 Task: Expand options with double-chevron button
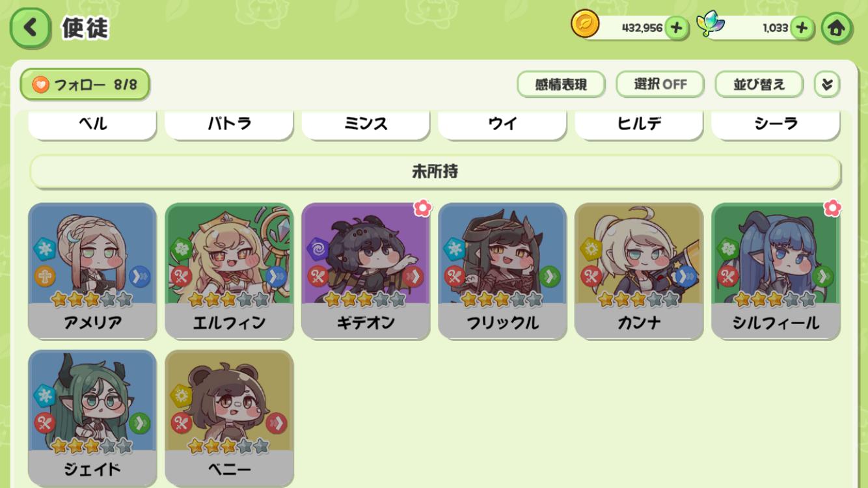click(x=827, y=85)
